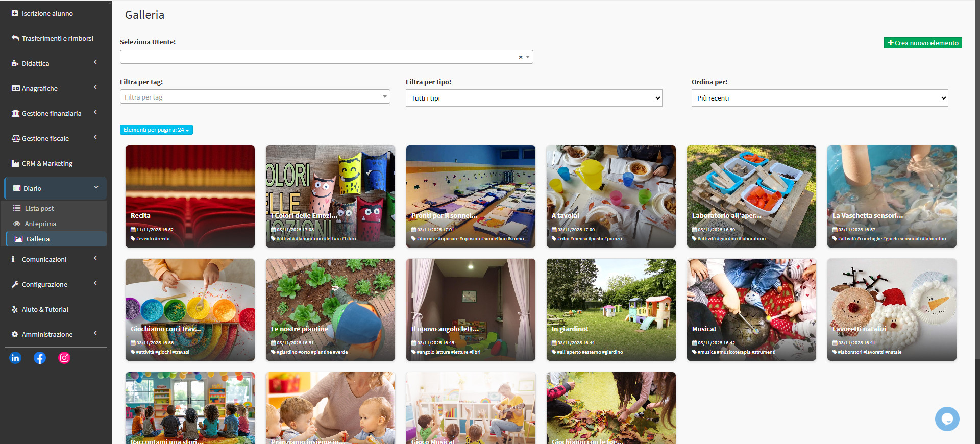Open the Instagram social icon
Screen dimensions: 980x444
pyautogui.click(x=64, y=358)
